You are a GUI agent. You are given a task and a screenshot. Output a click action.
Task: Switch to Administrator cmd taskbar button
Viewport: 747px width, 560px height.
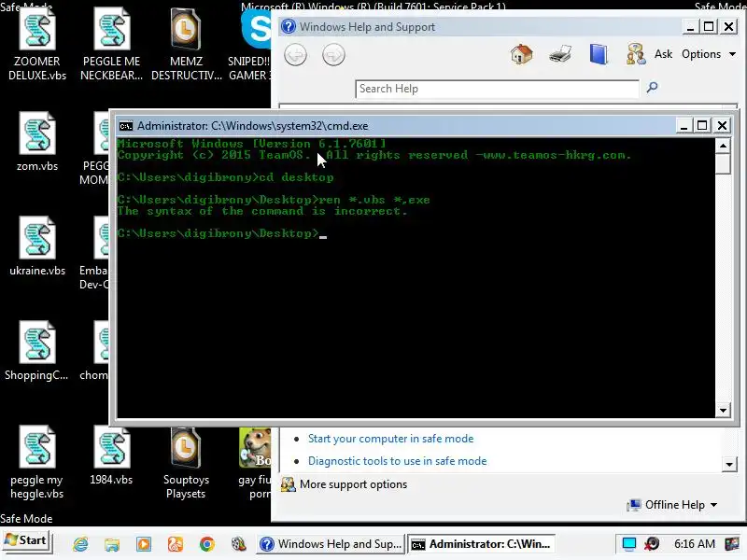click(481, 544)
